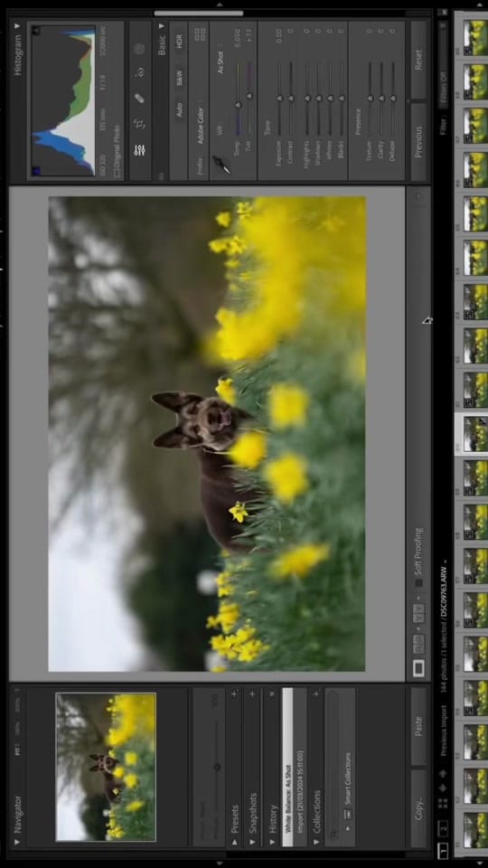Expand the Snapshots panel
Image resolution: width=488 pixels, height=868 pixels.
(253, 842)
